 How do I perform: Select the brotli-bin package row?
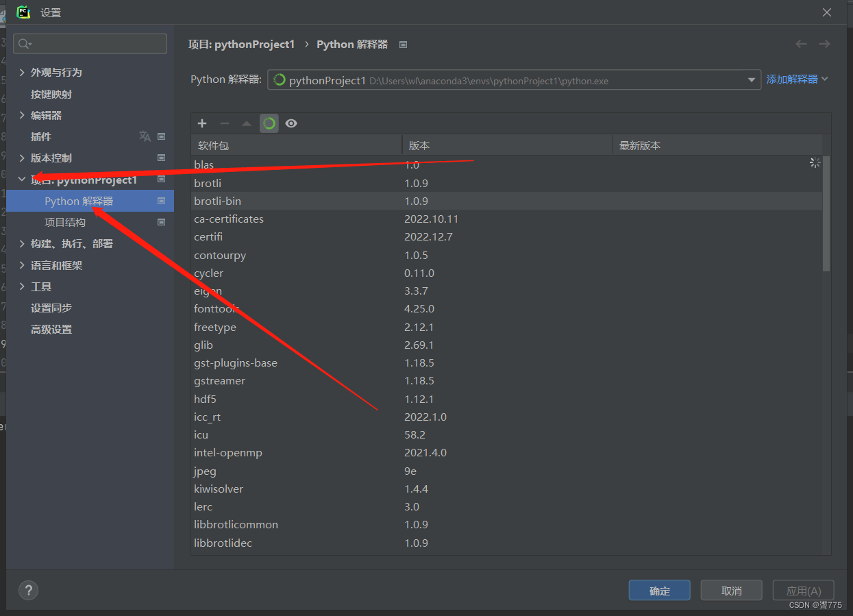tap(506, 201)
